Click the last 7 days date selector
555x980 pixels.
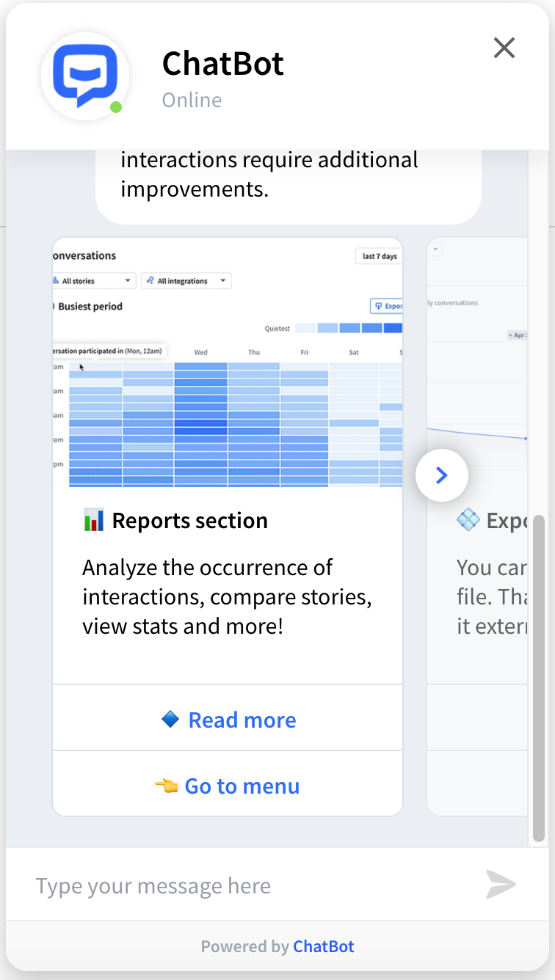[x=379, y=256]
